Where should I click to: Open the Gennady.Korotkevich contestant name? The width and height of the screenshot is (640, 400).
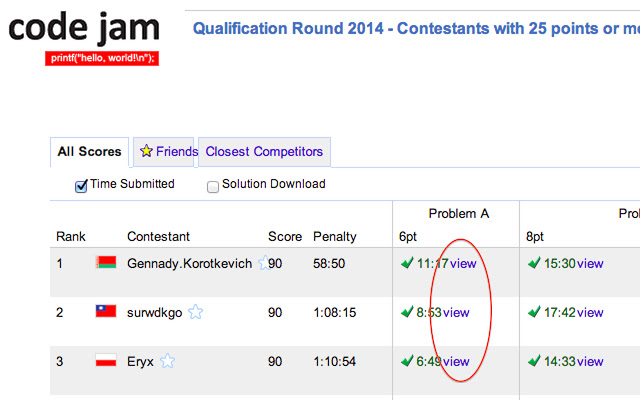coord(190,263)
